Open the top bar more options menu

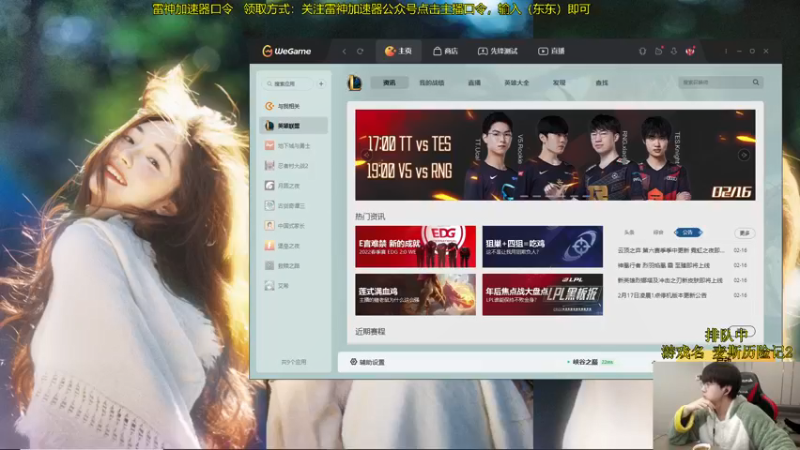726,51
